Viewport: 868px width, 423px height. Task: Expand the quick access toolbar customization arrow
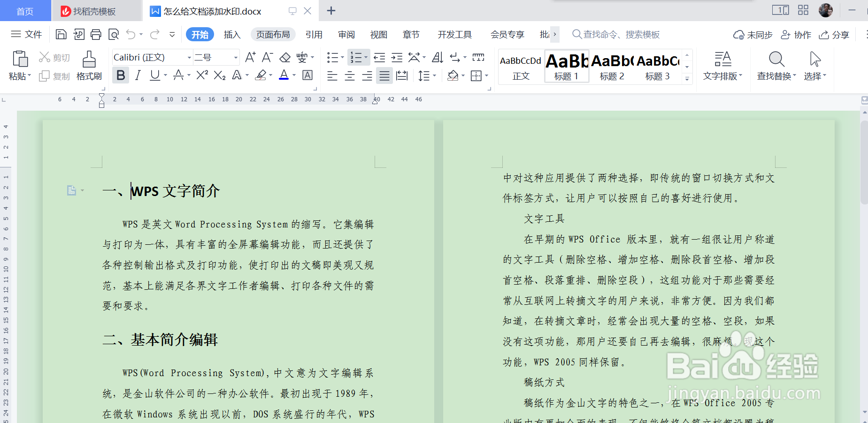[172, 34]
